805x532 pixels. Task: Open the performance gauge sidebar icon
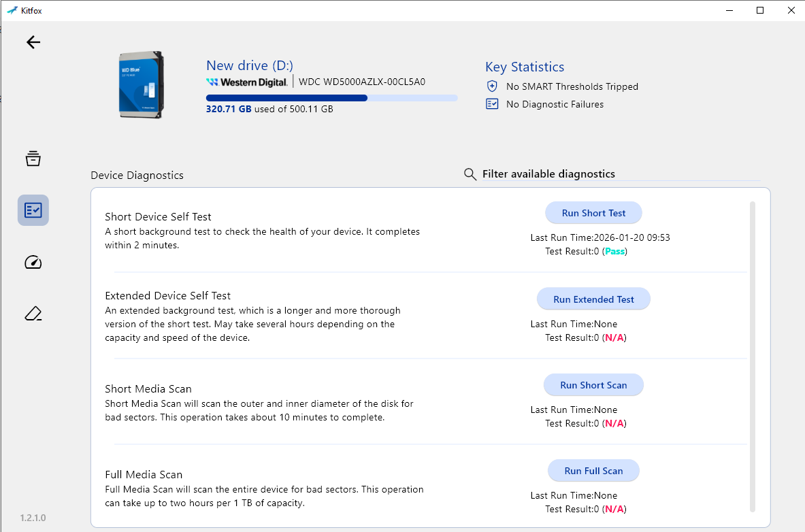click(x=33, y=263)
